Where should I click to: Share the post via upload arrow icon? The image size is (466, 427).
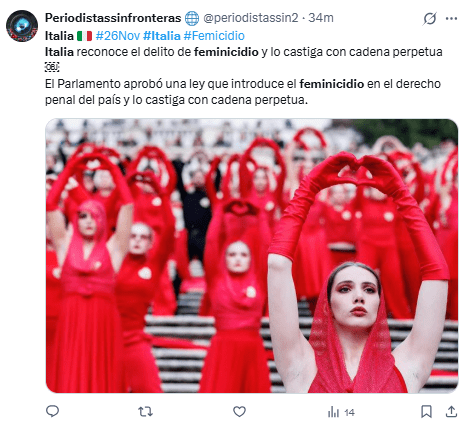[x=451, y=412]
